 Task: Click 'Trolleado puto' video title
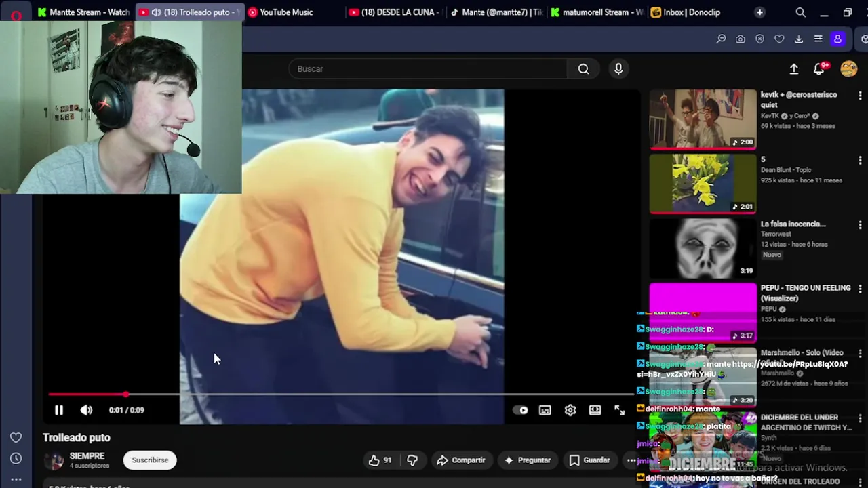click(77, 438)
